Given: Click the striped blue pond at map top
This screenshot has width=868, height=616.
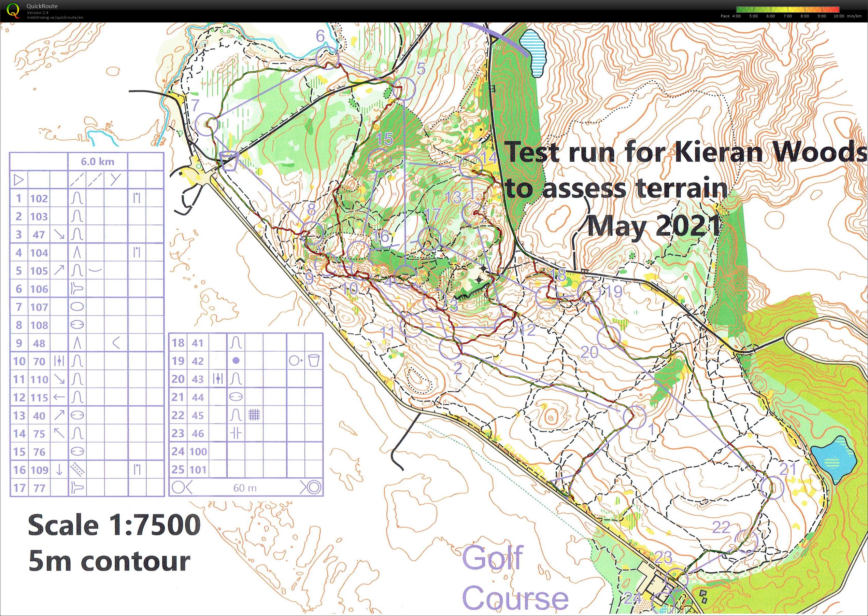Looking at the screenshot, I should [x=533, y=53].
